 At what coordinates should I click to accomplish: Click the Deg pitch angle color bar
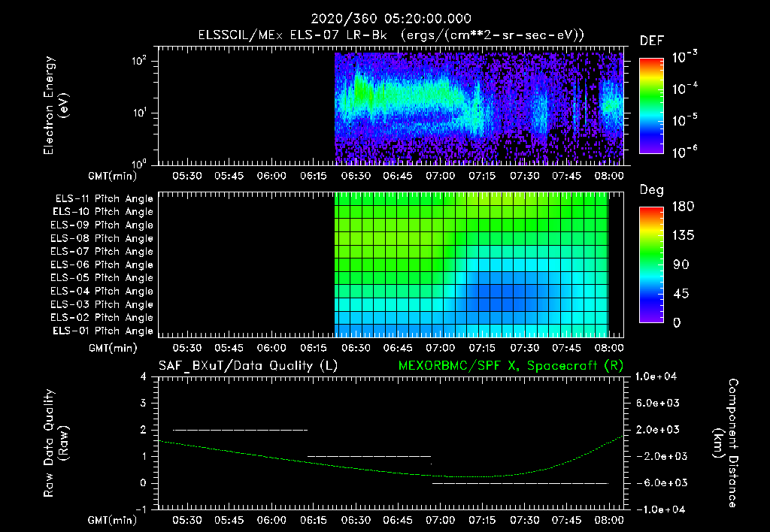tap(651, 264)
